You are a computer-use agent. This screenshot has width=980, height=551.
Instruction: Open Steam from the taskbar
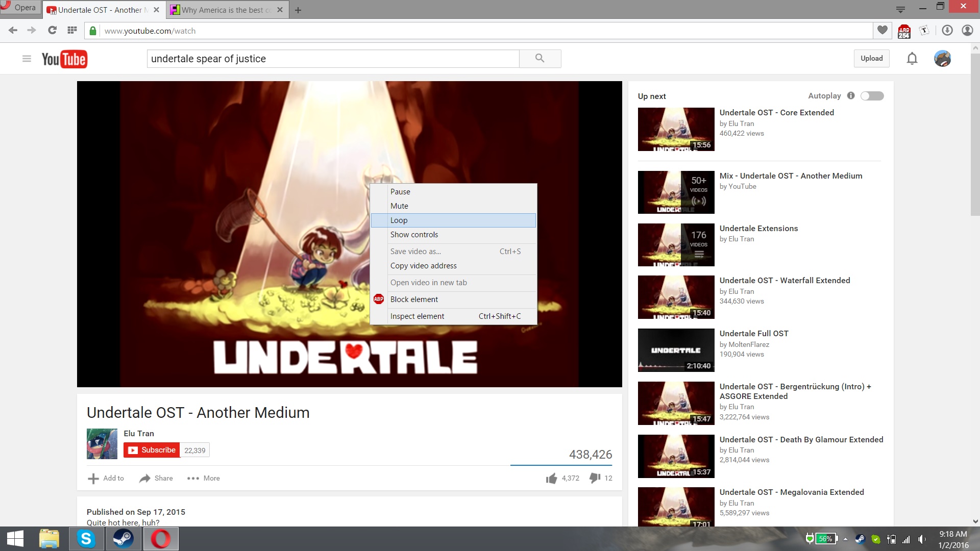coord(123,539)
